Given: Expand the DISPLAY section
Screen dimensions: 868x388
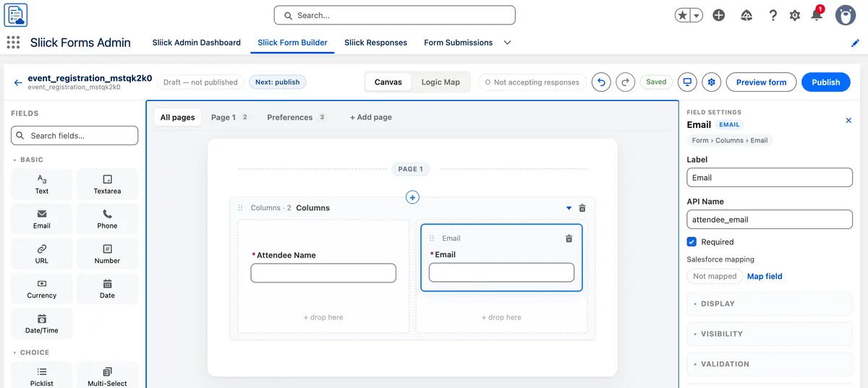Looking at the screenshot, I should (x=770, y=303).
